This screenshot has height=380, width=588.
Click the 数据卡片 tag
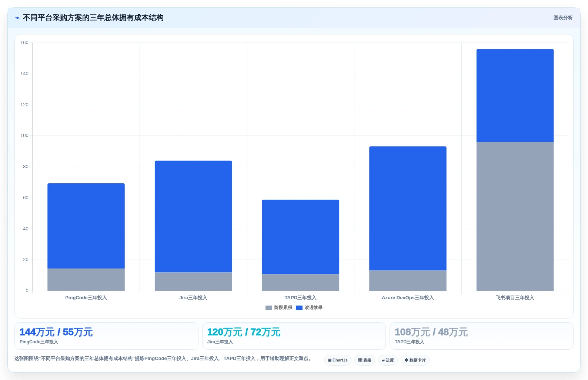(415, 360)
